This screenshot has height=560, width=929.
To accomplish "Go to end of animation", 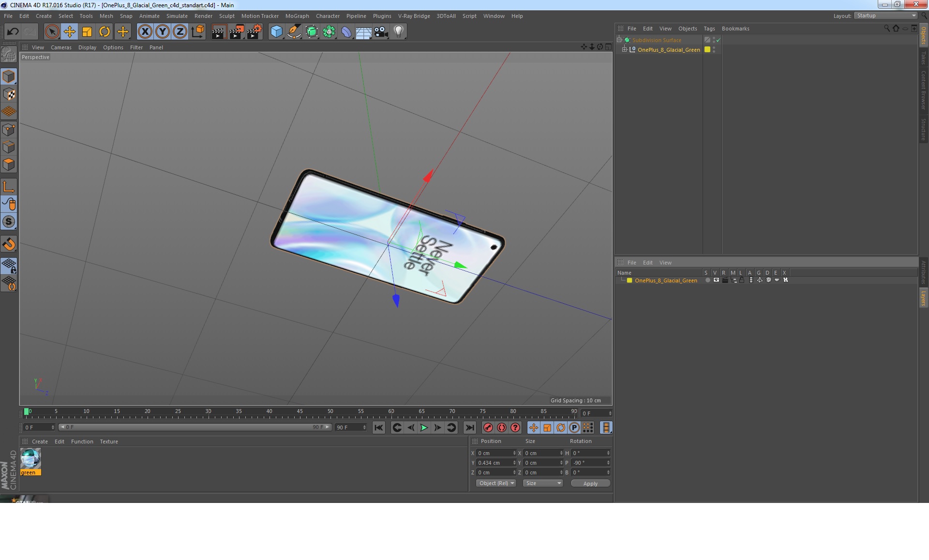I will (470, 427).
